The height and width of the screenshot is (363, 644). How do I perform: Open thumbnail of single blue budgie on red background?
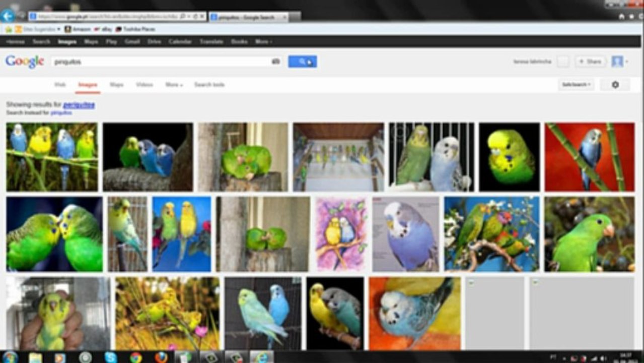tap(590, 157)
